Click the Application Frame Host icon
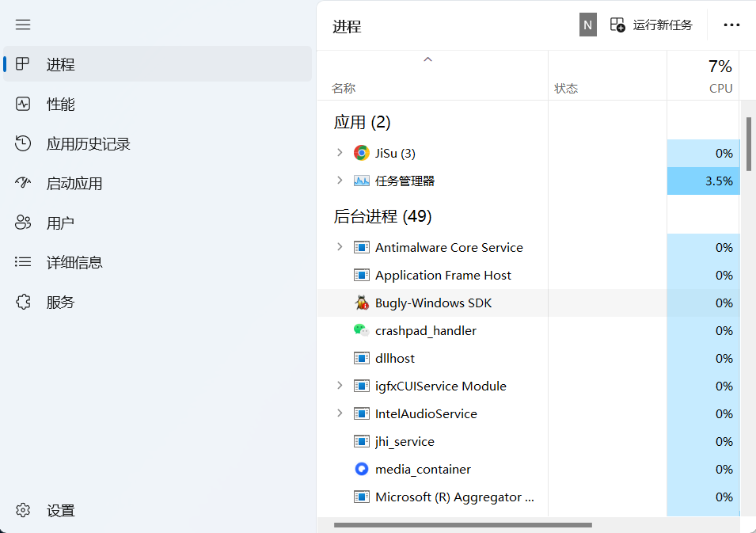 (361, 275)
